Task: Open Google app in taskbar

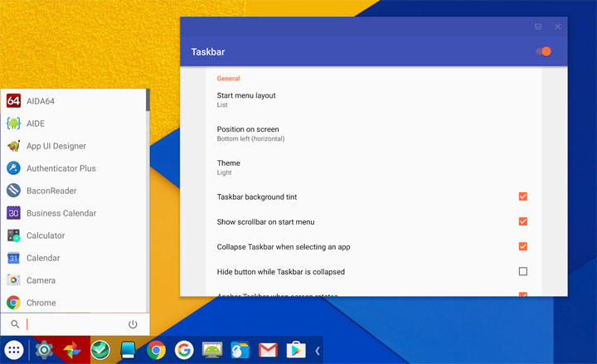Action: pos(184,350)
